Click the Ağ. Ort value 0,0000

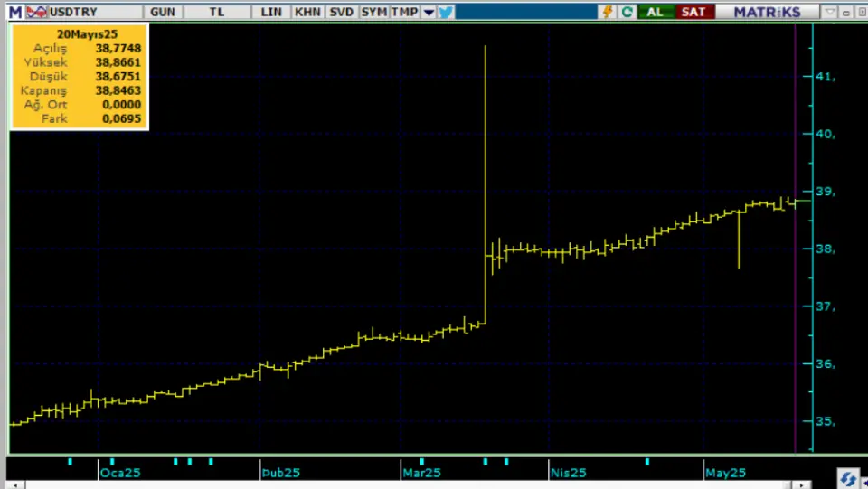point(122,105)
